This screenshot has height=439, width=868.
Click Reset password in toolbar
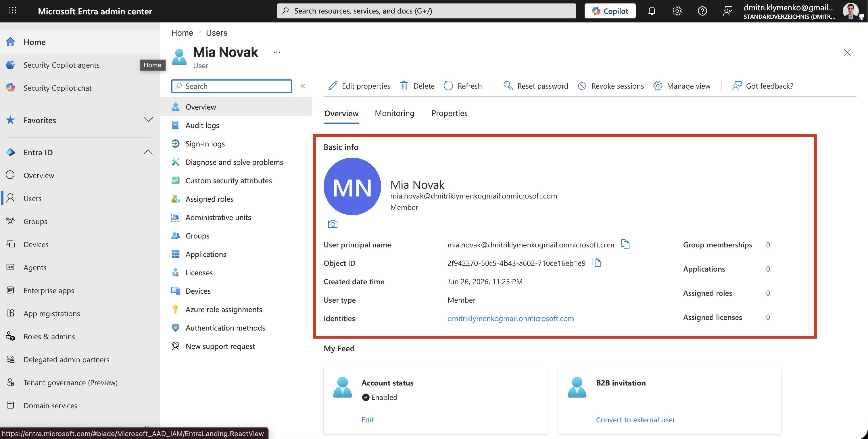click(x=536, y=86)
